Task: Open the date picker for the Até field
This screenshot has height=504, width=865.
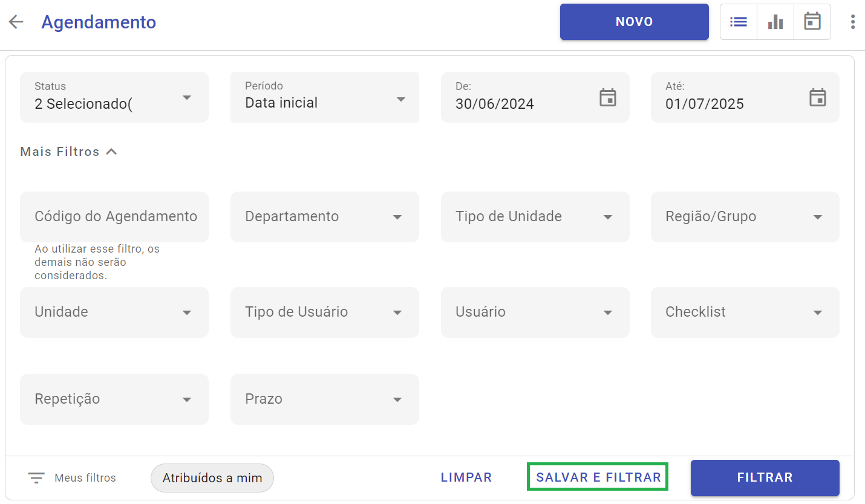Action: coord(818,97)
